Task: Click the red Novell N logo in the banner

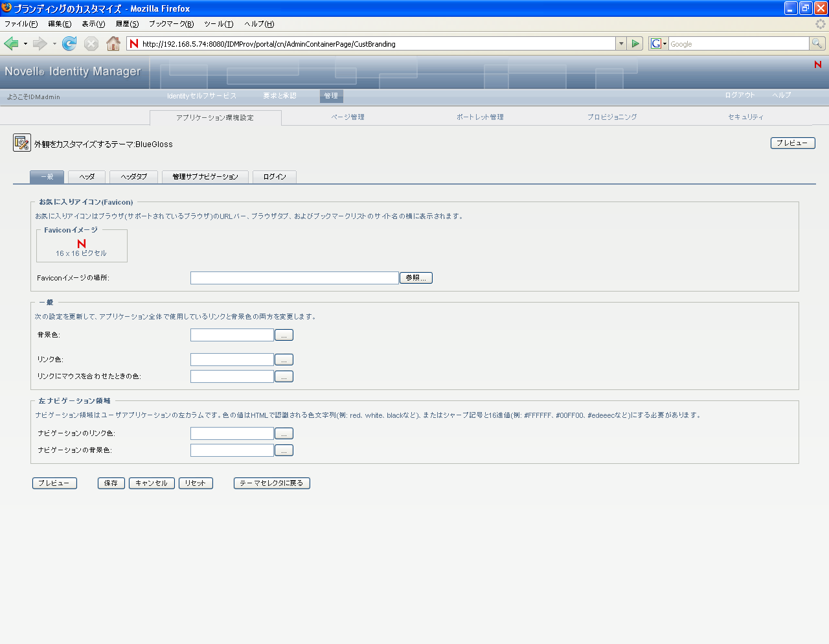Action: pos(818,64)
